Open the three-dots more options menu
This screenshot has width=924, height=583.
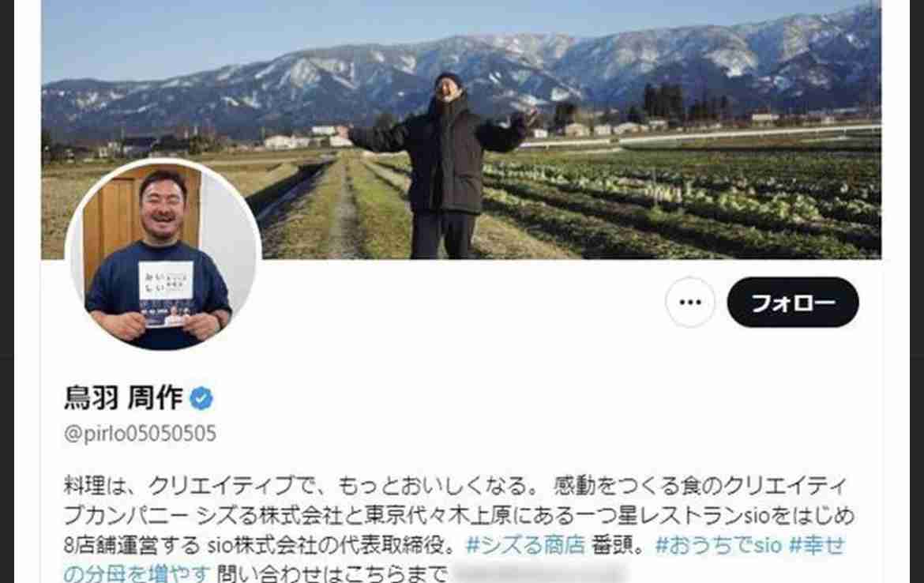(x=690, y=303)
